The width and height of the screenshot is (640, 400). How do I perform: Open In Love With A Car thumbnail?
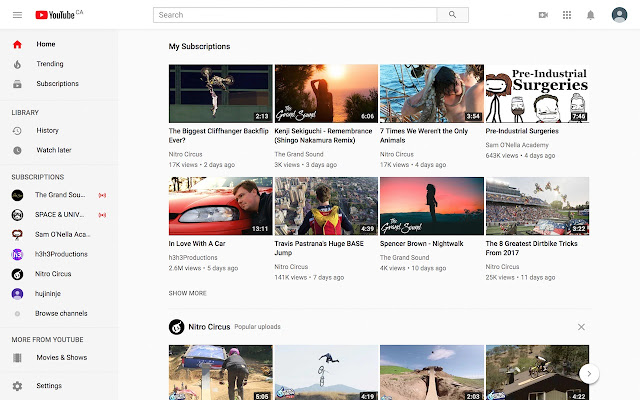220,206
